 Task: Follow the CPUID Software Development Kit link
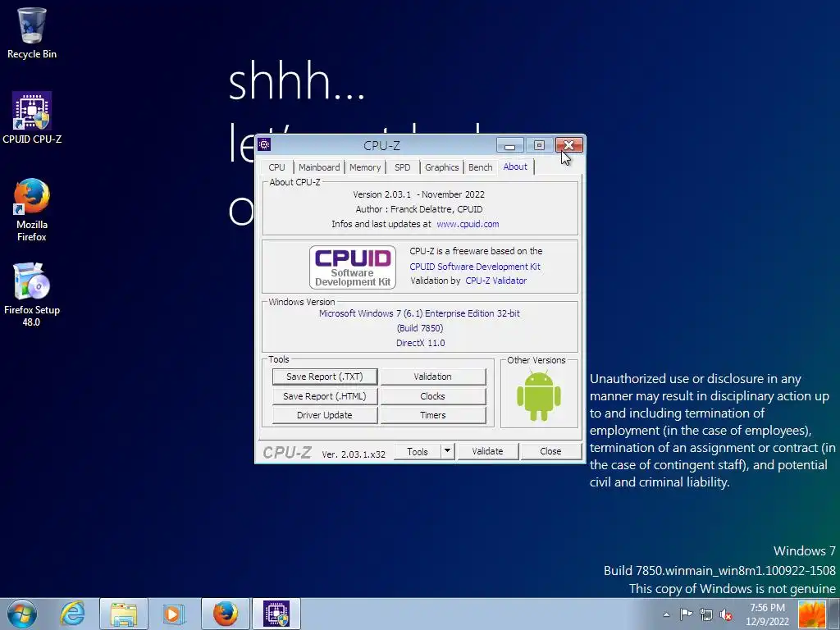pyautogui.click(x=475, y=267)
